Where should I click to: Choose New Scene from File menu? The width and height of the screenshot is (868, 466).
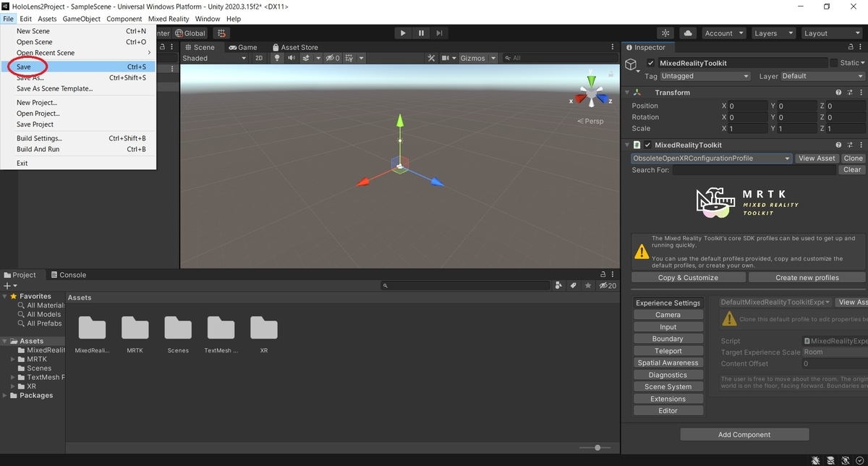click(x=78, y=31)
